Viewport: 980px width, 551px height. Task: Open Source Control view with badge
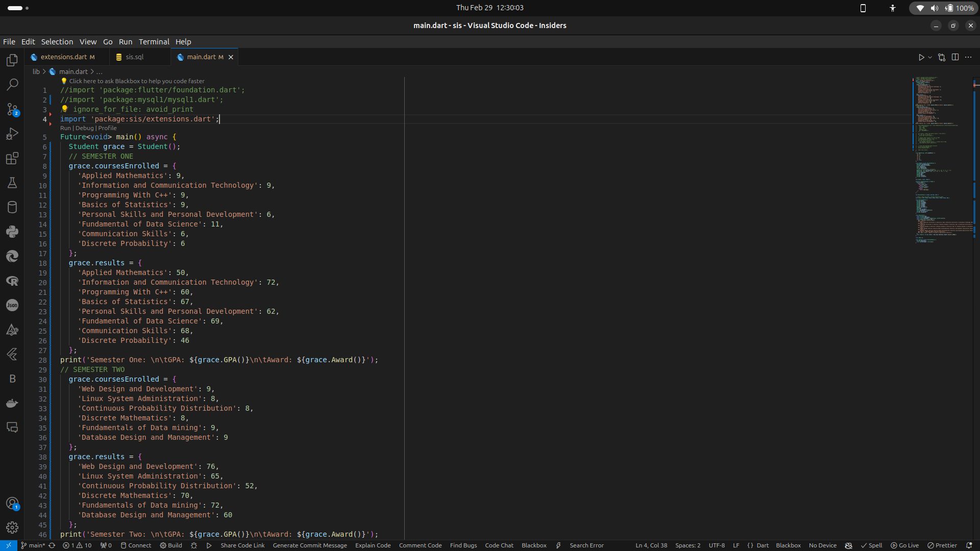[x=12, y=109]
